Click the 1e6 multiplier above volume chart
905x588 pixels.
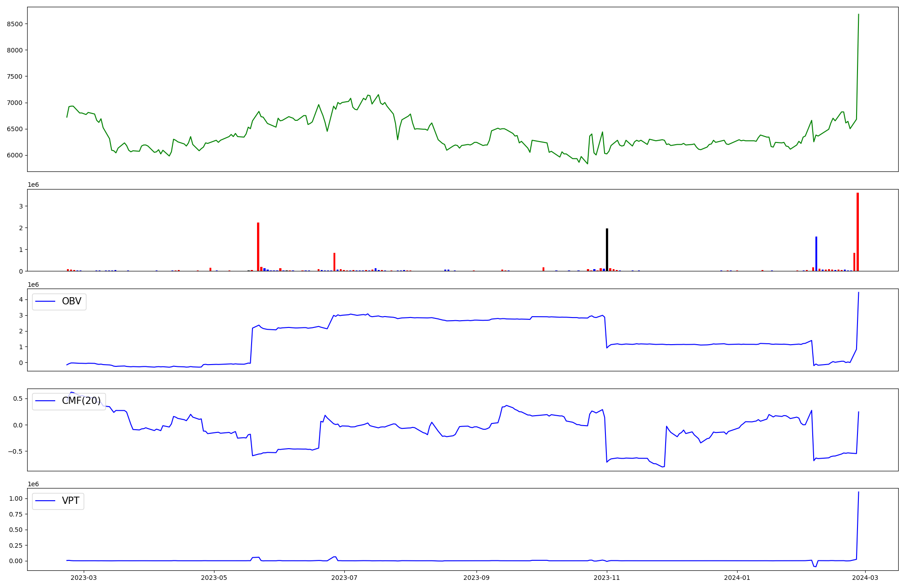point(33,185)
